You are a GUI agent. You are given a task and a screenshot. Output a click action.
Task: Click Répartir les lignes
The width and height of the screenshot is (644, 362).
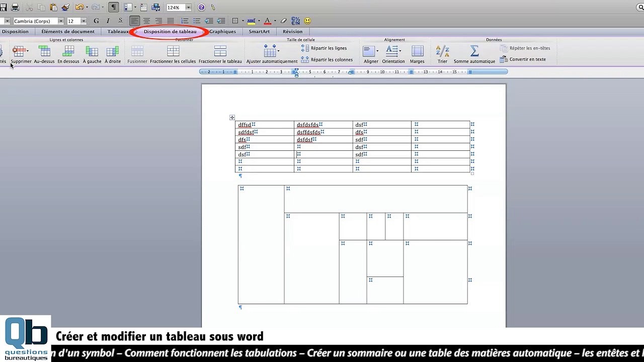point(324,48)
